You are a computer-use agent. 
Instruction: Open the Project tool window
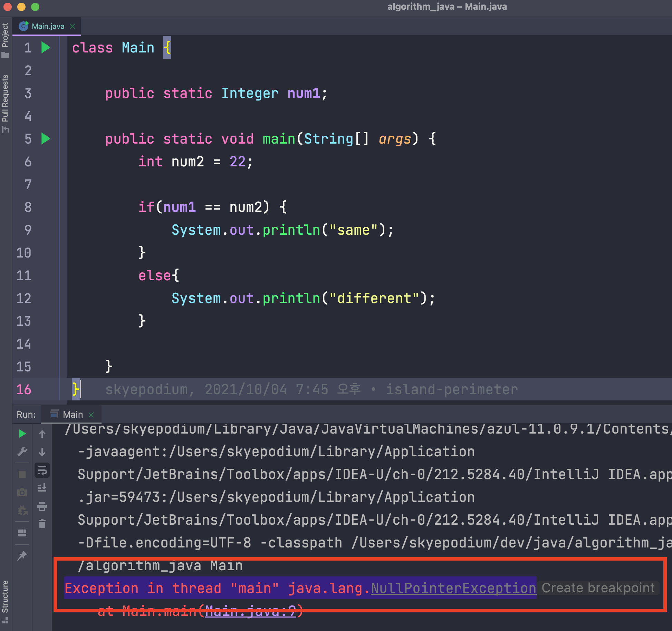point(5,40)
